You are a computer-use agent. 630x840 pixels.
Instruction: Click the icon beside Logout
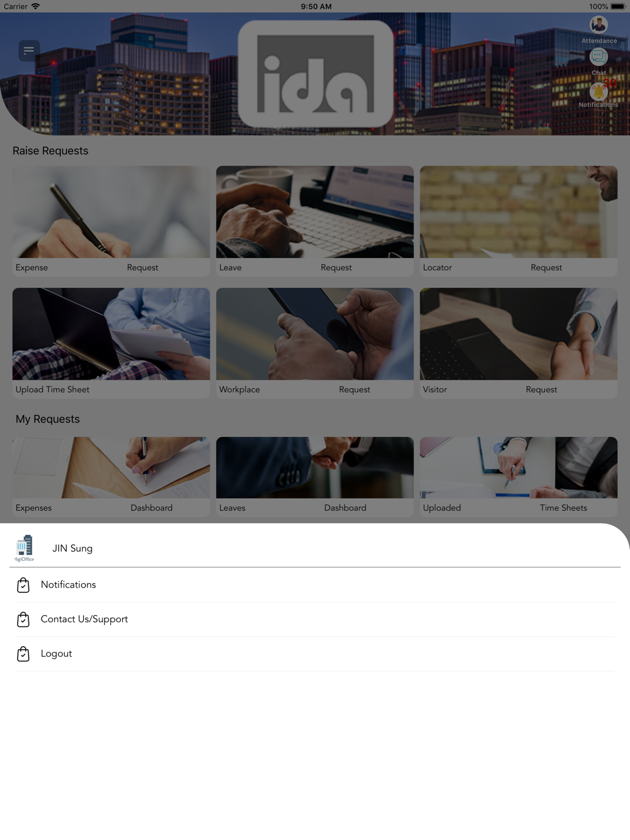tap(23, 654)
